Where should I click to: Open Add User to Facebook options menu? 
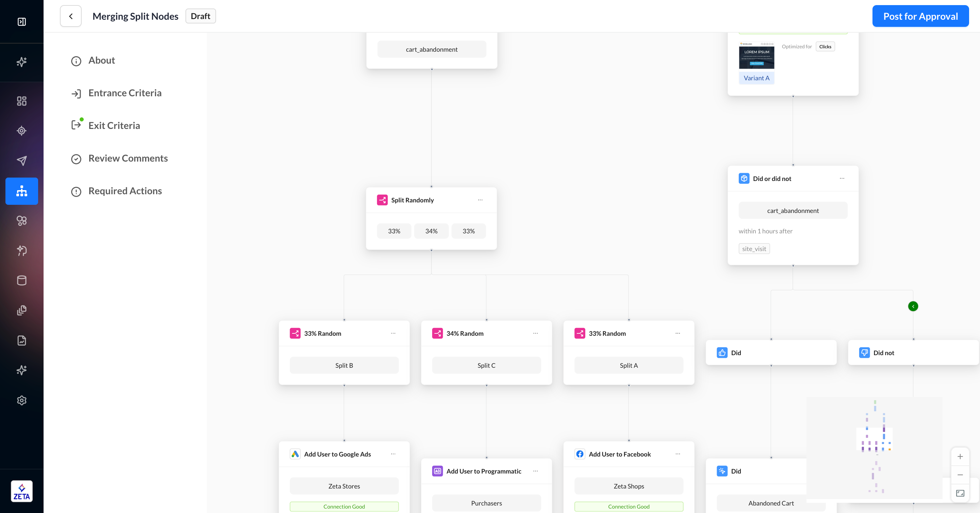677,454
